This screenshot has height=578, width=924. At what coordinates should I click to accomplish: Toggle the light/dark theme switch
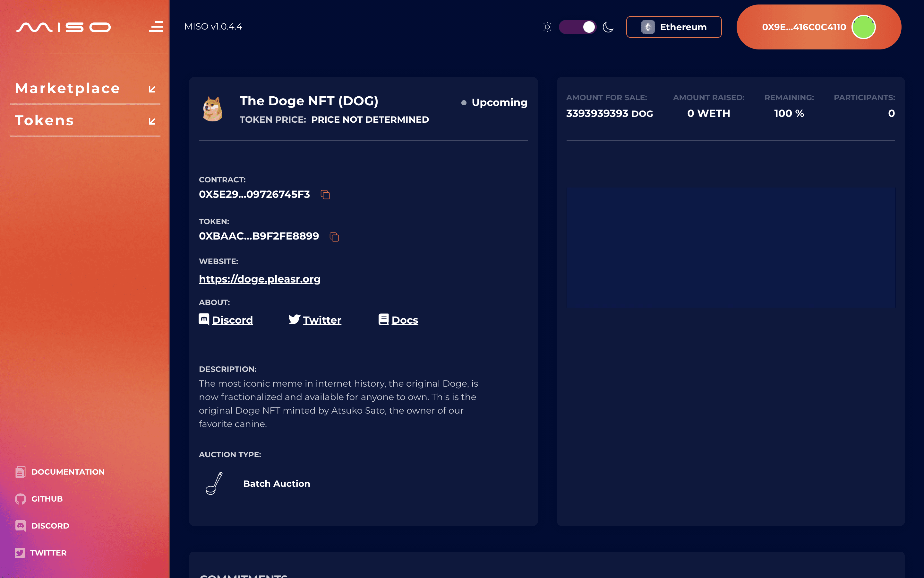coord(577,27)
